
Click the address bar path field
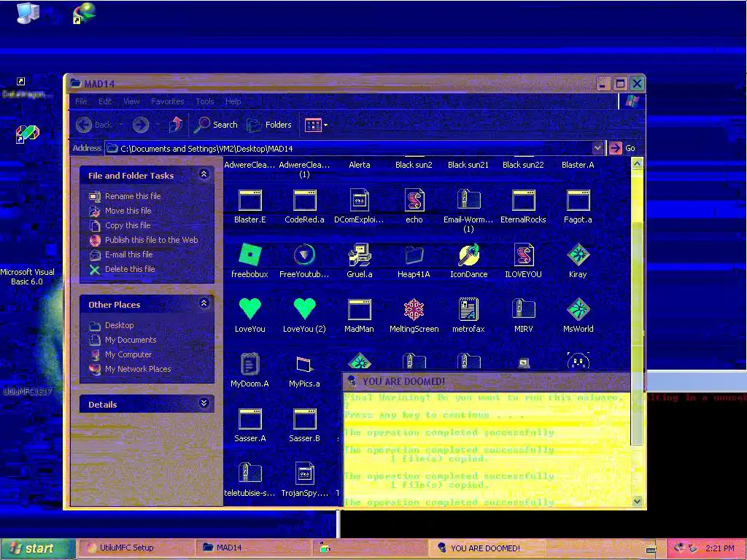click(349, 148)
